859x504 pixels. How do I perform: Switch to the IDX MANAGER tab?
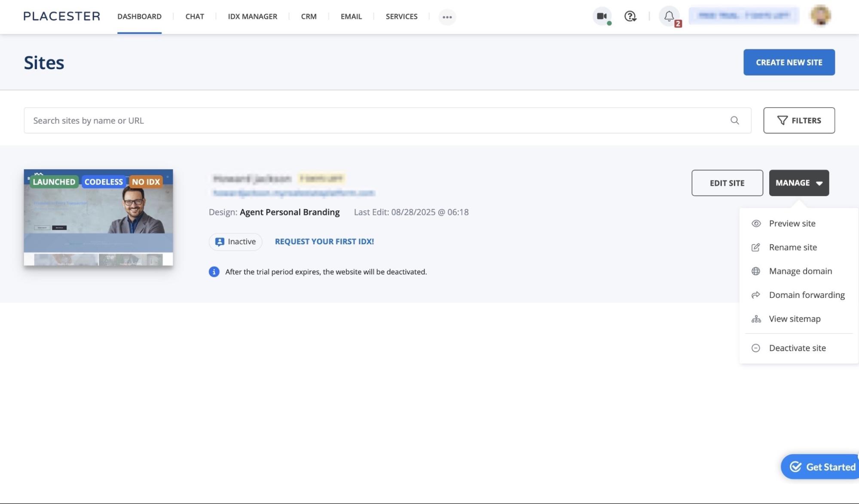click(252, 16)
